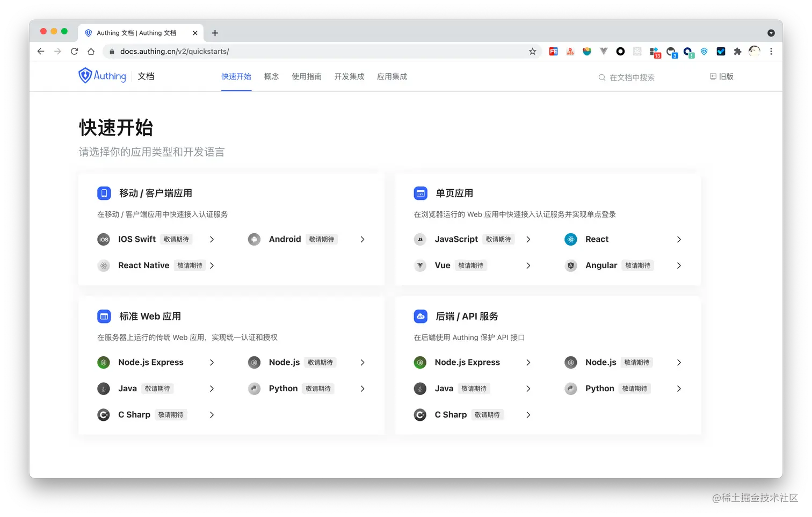Expand the Android chevron
This screenshot has width=812, height=517.
pyautogui.click(x=363, y=240)
